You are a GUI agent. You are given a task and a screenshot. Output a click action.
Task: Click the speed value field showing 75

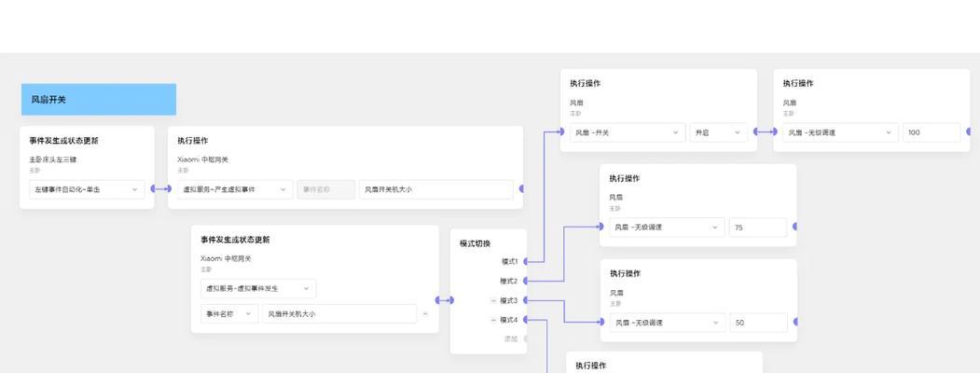click(758, 228)
